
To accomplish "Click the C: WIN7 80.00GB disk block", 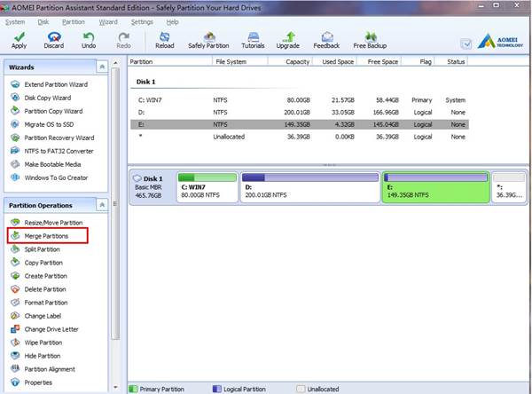I will click(207, 187).
